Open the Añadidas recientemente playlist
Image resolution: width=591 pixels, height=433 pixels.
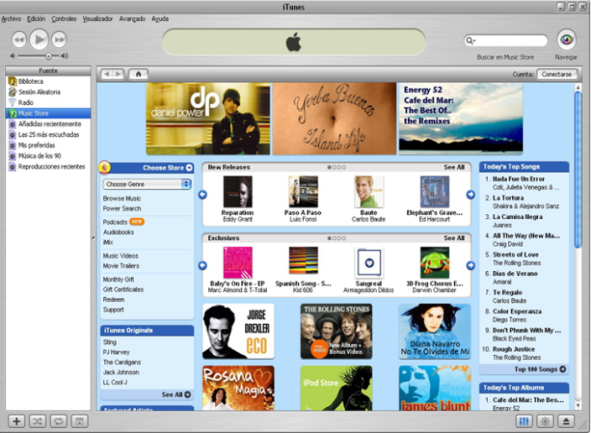pyautogui.click(x=48, y=124)
